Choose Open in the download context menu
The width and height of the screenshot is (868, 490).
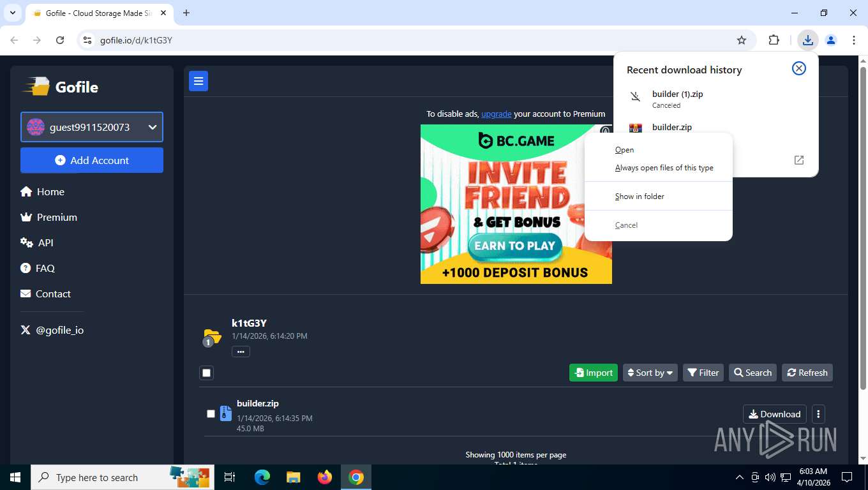(658, 150)
